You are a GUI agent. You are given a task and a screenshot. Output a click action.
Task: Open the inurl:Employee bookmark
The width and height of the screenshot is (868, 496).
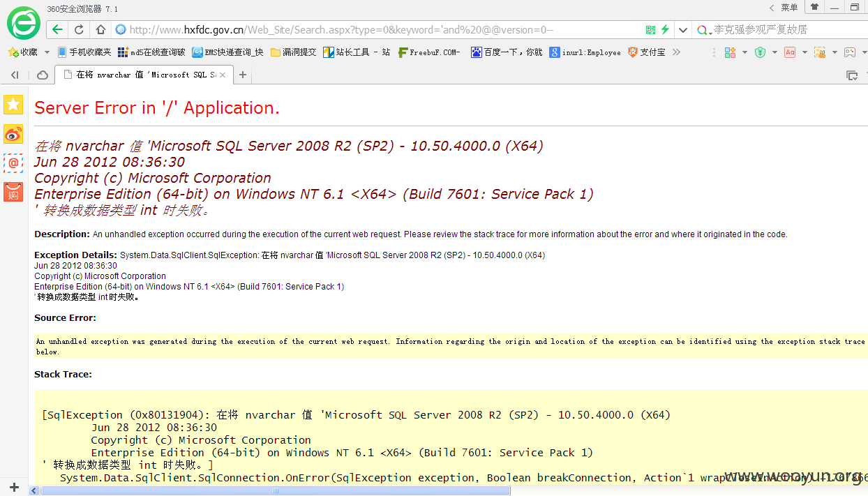point(585,52)
